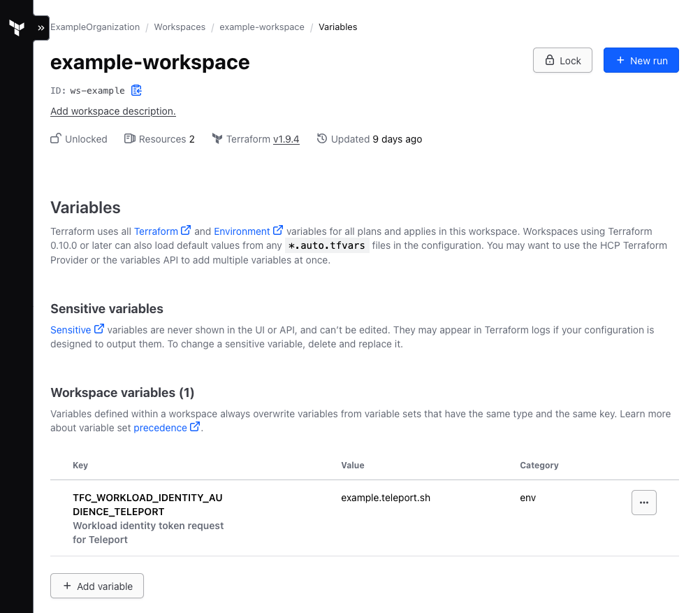Click the clock icon beside Updated
Image resolution: width=700 pixels, height=613 pixels.
coord(321,138)
